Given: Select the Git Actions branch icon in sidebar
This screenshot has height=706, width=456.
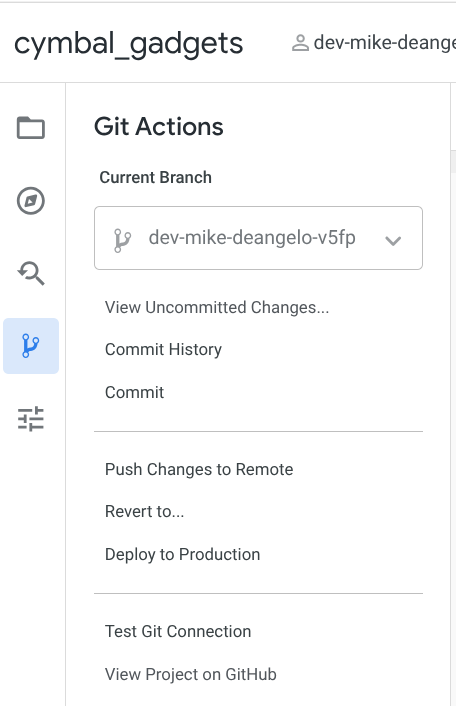Looking at the screenshot, I should [x=31, y=346].
